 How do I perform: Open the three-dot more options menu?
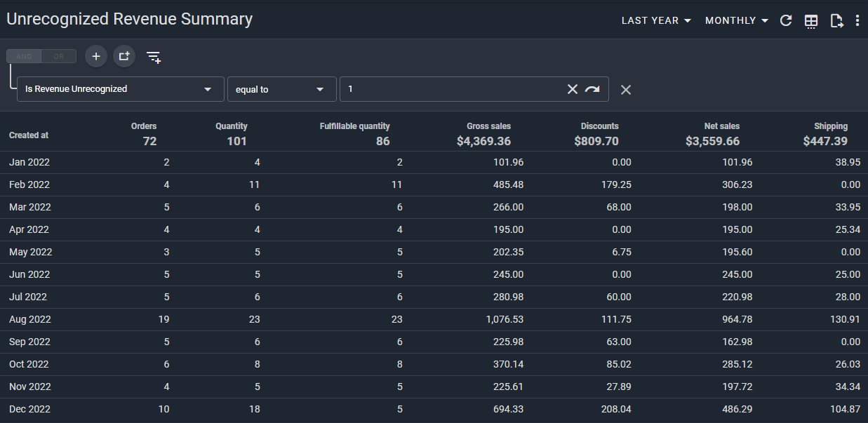857,21
